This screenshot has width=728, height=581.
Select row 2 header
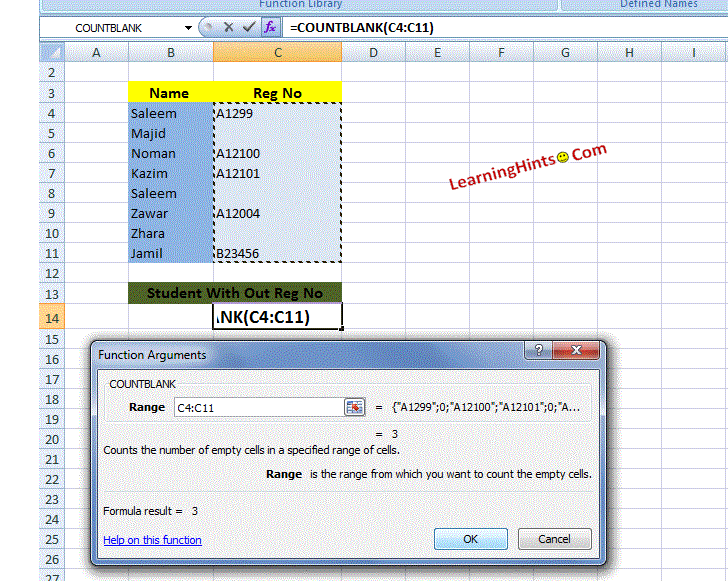pos(52,72)
